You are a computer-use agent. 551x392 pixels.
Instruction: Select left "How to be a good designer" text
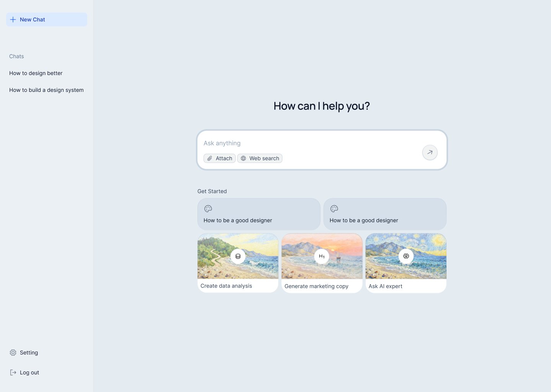point(238,220)
